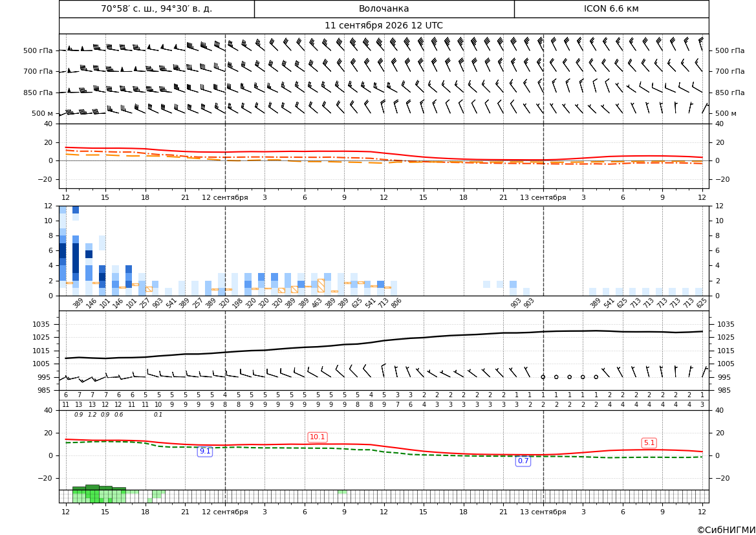Click the dark blue precipitation bar near 12 value
This screenshot has height=535, width=756.
(76, 210)
